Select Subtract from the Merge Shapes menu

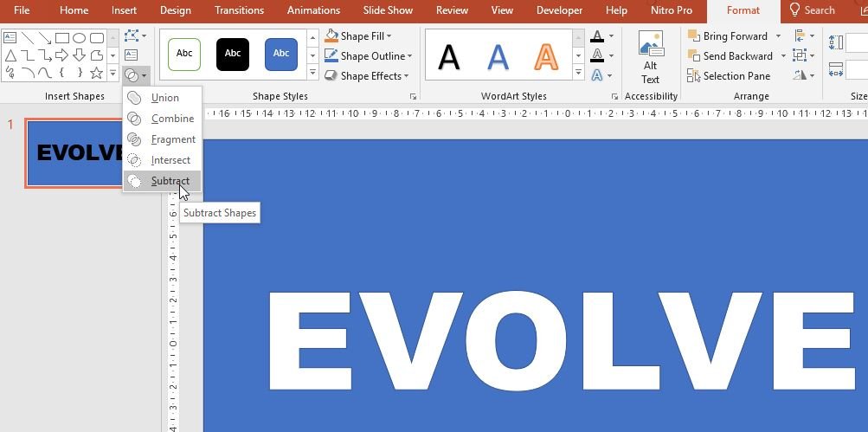170,181
